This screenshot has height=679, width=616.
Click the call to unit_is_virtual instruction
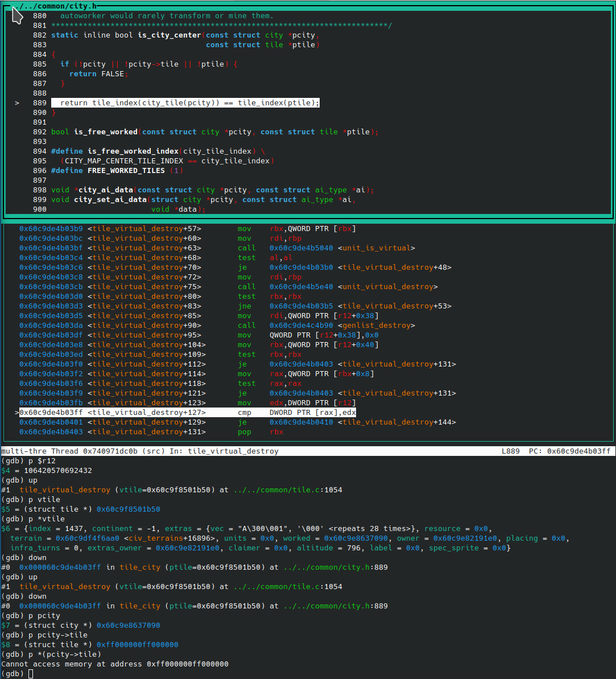(341, 248)
